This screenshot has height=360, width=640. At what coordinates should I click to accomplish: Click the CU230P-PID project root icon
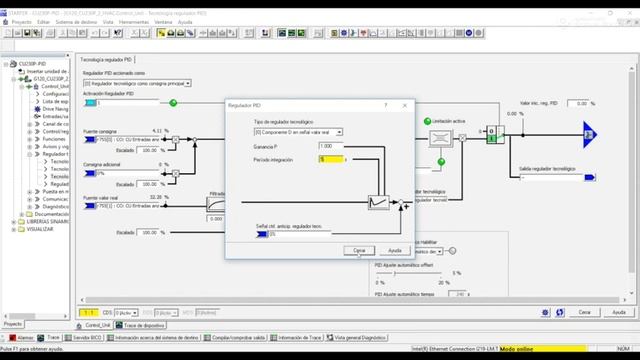[13, 64]
